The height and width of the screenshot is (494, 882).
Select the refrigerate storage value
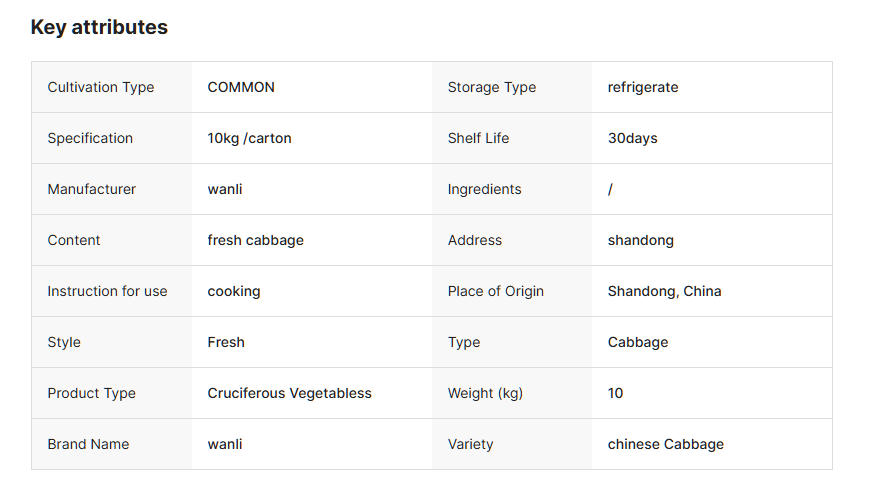pyautogui.click(x=643, y=87)
